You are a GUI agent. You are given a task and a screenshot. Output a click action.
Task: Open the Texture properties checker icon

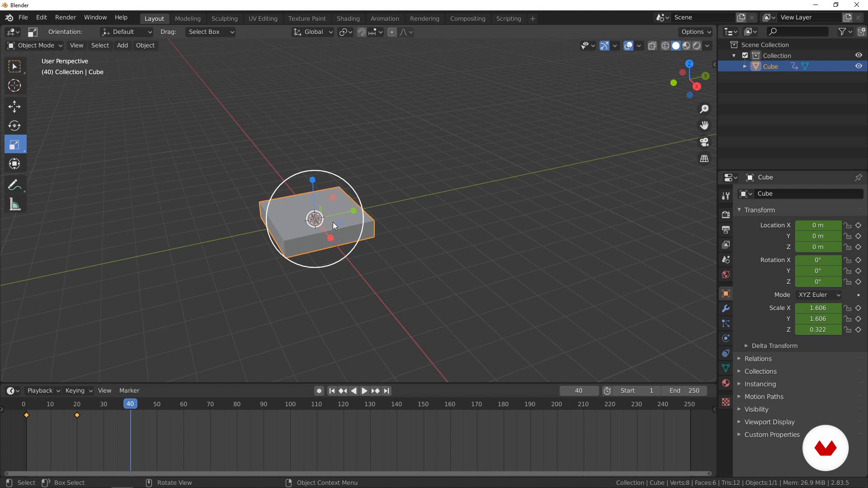click(726, 402)
